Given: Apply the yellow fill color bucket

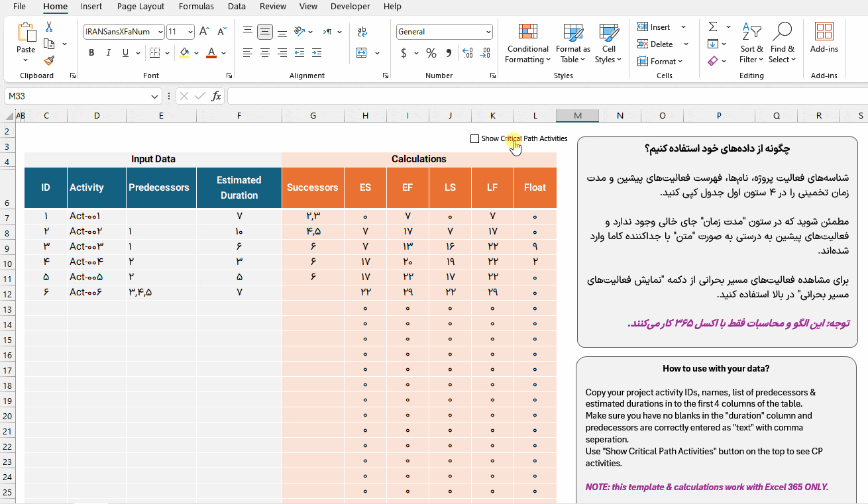Looking at the screenshot, I should pyautogui.click(x=184, y=53).
